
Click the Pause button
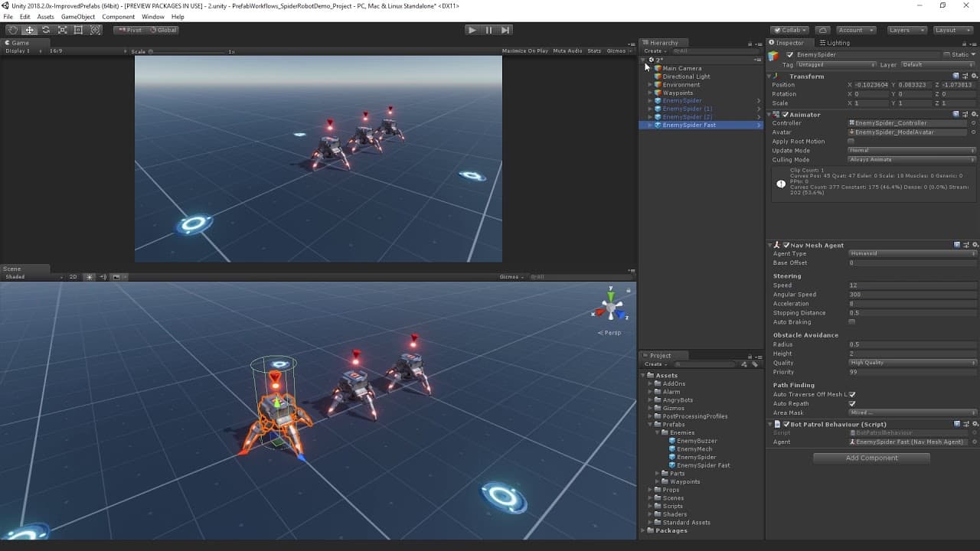[488, 30]
